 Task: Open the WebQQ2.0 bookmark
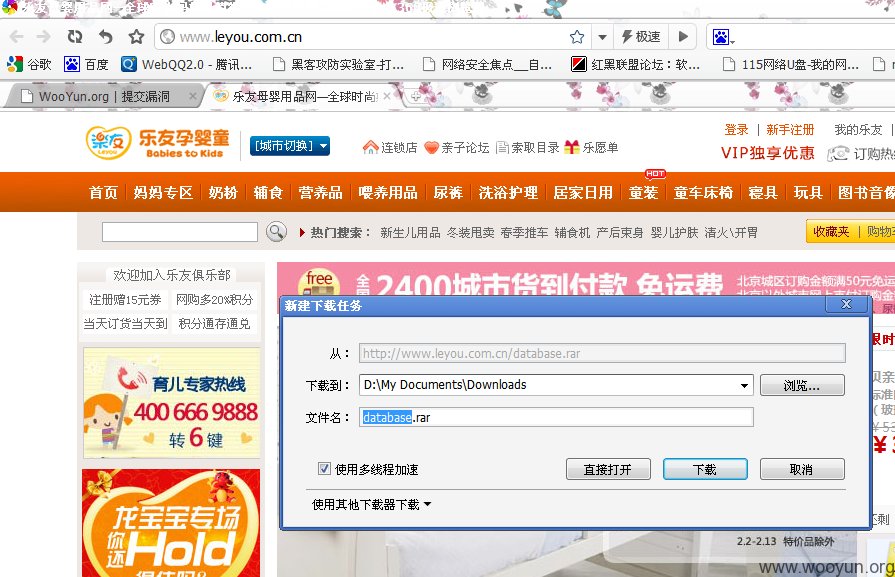pos(187,64)
